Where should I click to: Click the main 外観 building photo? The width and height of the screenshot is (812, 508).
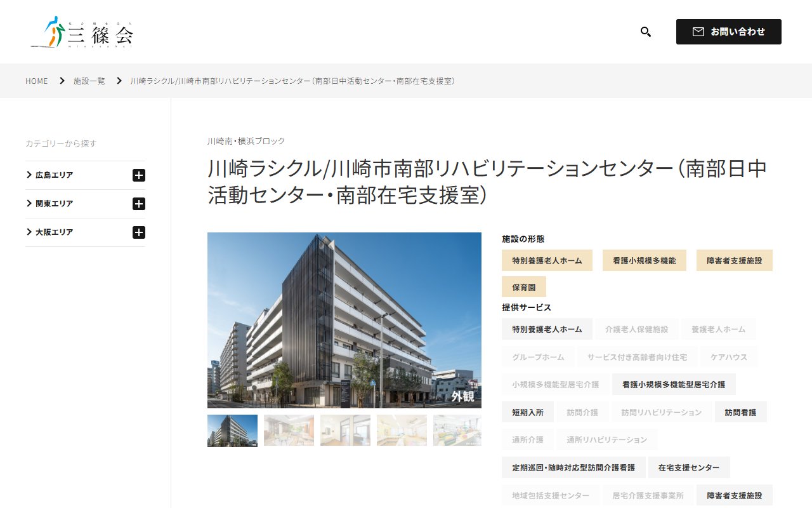coord(344,320)
